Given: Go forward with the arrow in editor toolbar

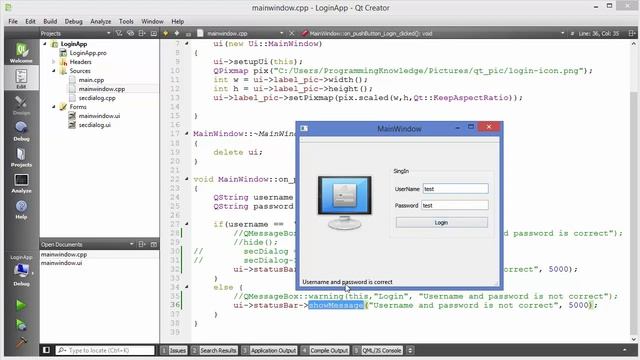Looking at the screenshot, I should [177, 33].
